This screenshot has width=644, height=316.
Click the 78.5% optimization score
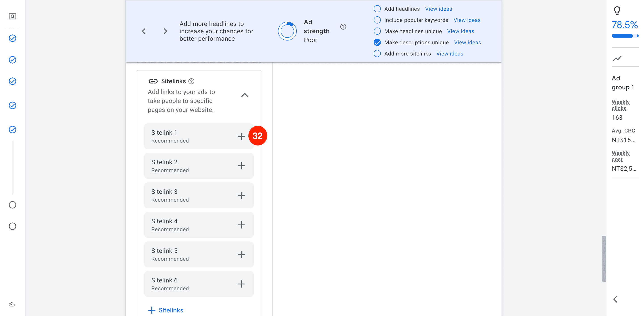[x=625, y=25]
